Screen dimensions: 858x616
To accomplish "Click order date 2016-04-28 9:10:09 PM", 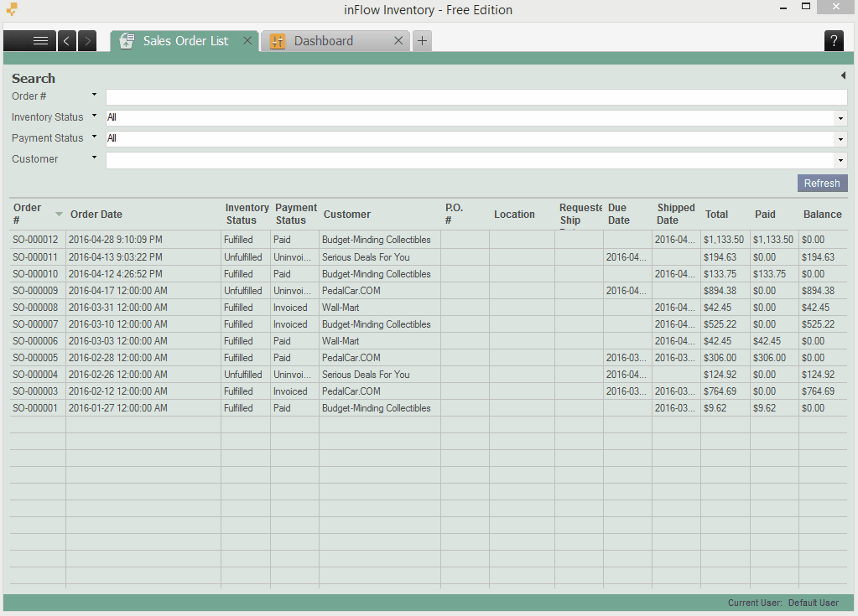I will (116, 240).
